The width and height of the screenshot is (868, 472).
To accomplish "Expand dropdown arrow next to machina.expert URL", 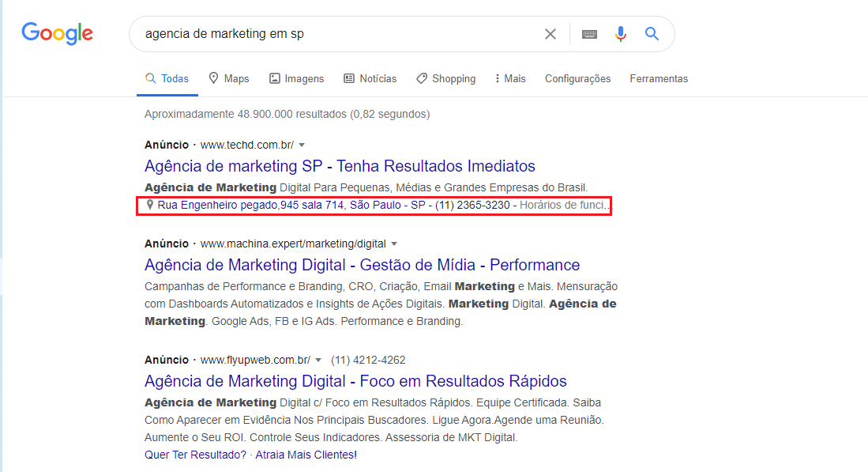I will pos(394,244).
